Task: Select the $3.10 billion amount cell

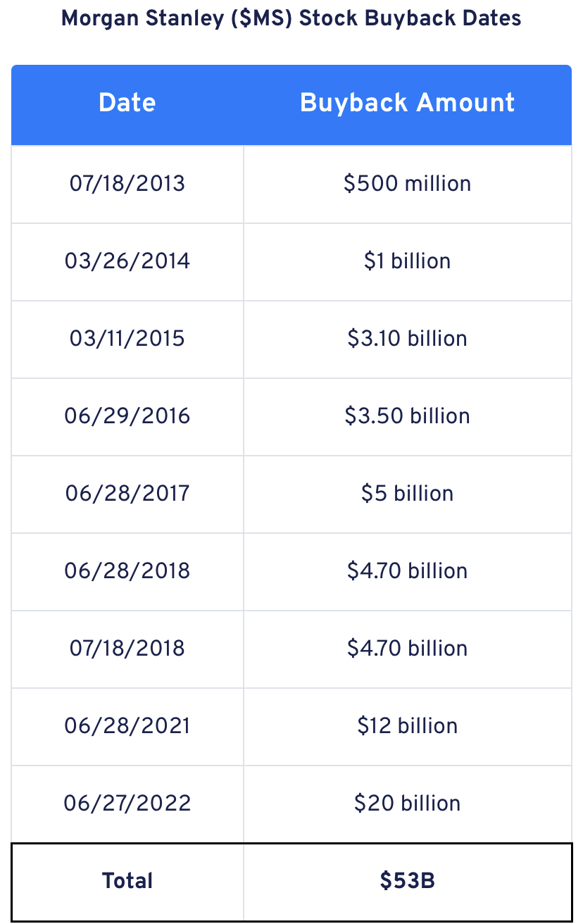Action: click(x=408, y=339)
